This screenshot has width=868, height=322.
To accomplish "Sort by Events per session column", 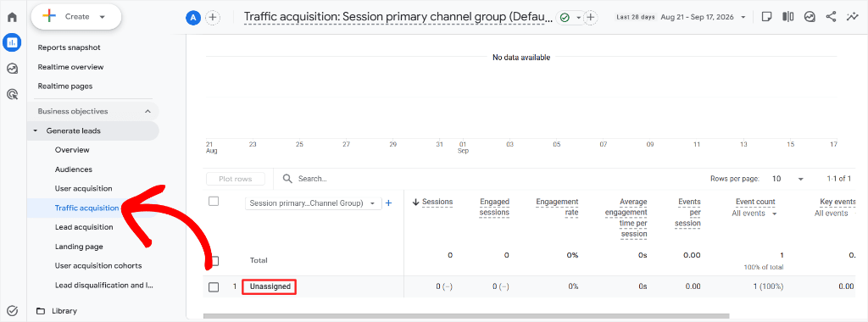I will [687, 213].
